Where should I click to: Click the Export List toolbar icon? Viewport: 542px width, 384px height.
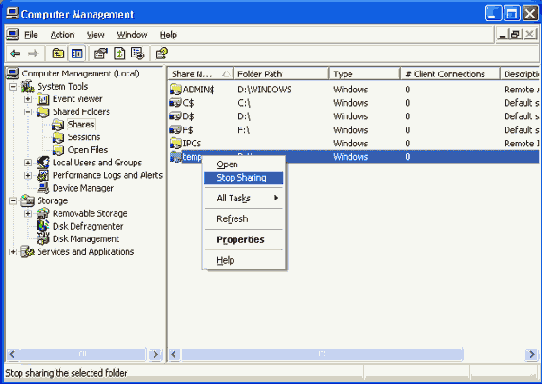138,54
